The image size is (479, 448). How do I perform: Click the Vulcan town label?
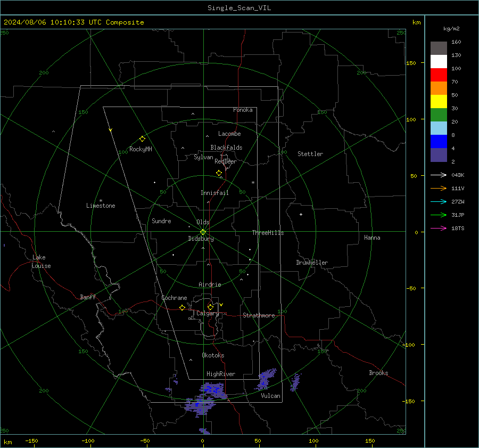pos(270,396)
